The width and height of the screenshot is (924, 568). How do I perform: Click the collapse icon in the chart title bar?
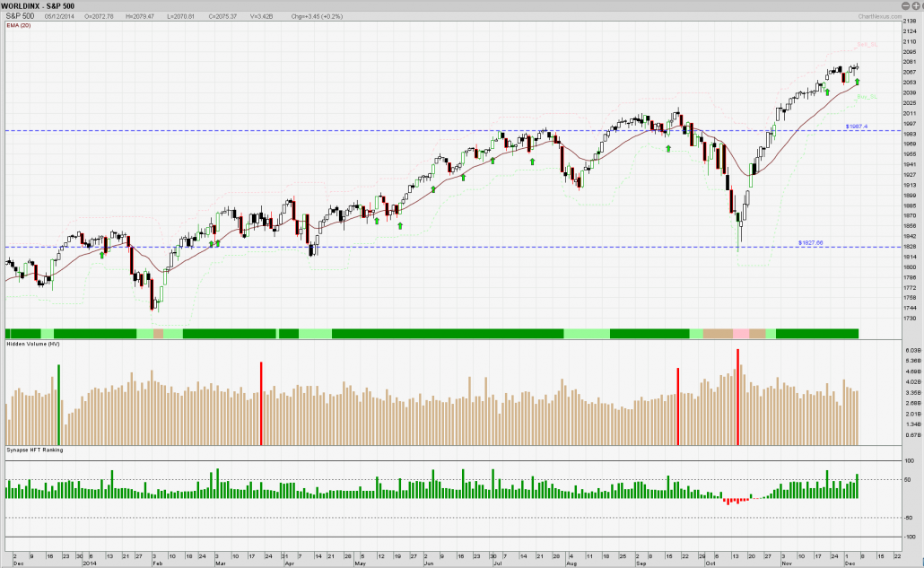[x=904, y=6]
